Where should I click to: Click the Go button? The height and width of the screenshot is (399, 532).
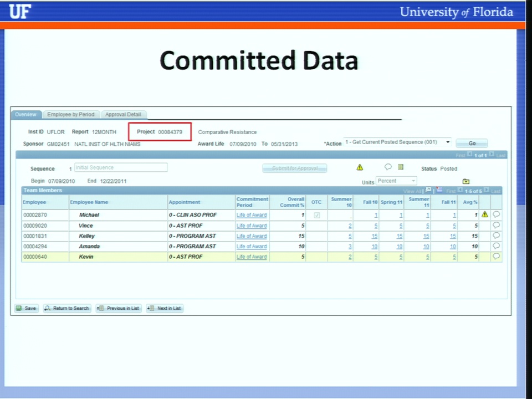pyautogui.click(x=472, y=143)
